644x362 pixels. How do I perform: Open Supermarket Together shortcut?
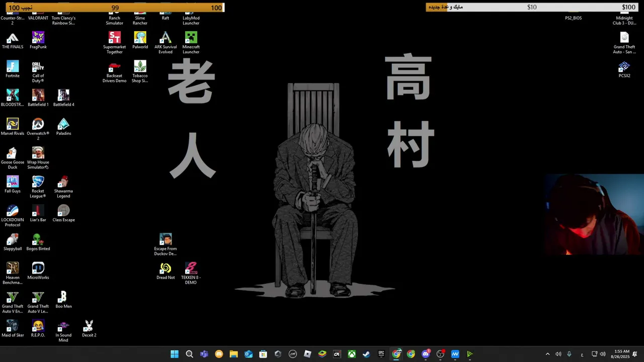pos(115,43)
